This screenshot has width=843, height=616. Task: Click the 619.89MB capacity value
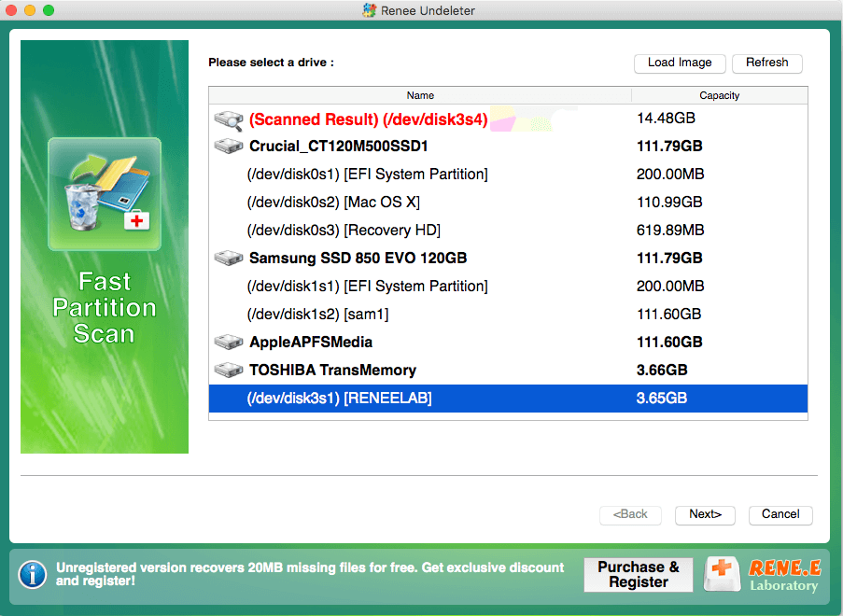(x=670, y=230)
